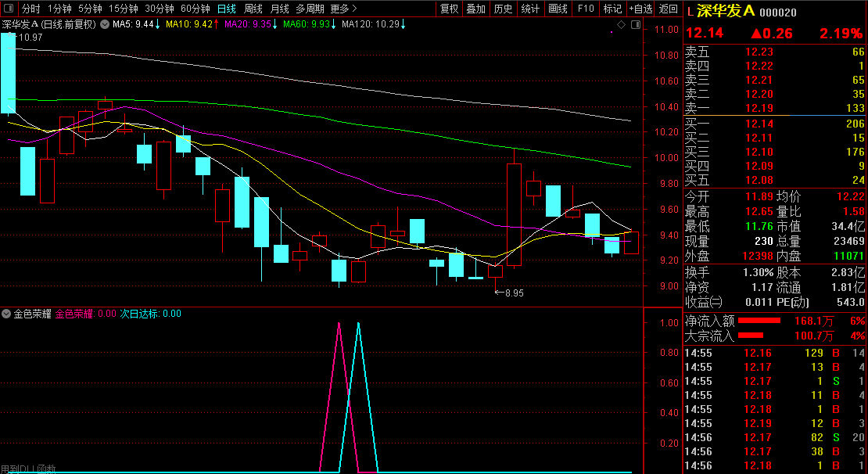Click the 复权 adjustment button
The height and width of the screenshot is (474, 868).
(x=449, y=9)
